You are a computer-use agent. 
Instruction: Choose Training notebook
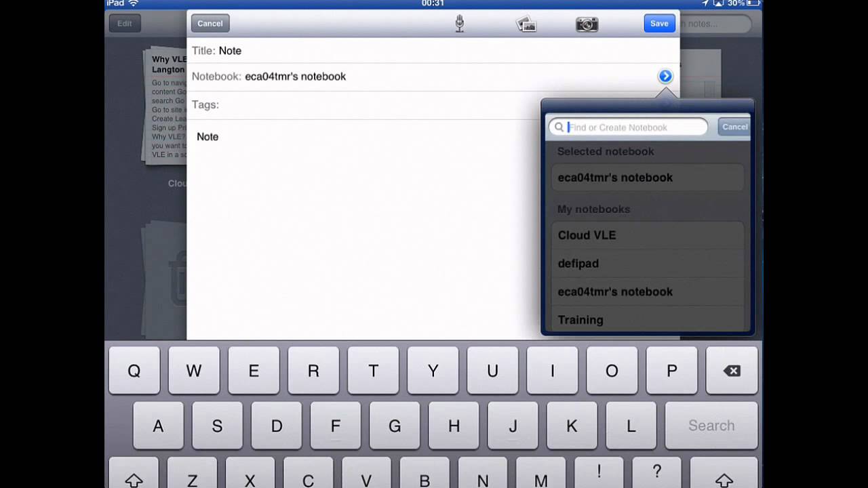pyautogui.click(x=647, y=319)
